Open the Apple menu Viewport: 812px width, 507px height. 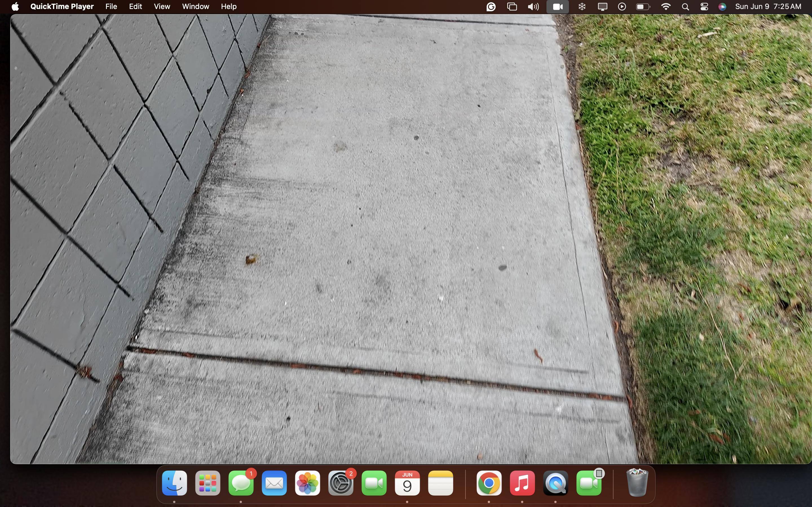click(15, 7)
